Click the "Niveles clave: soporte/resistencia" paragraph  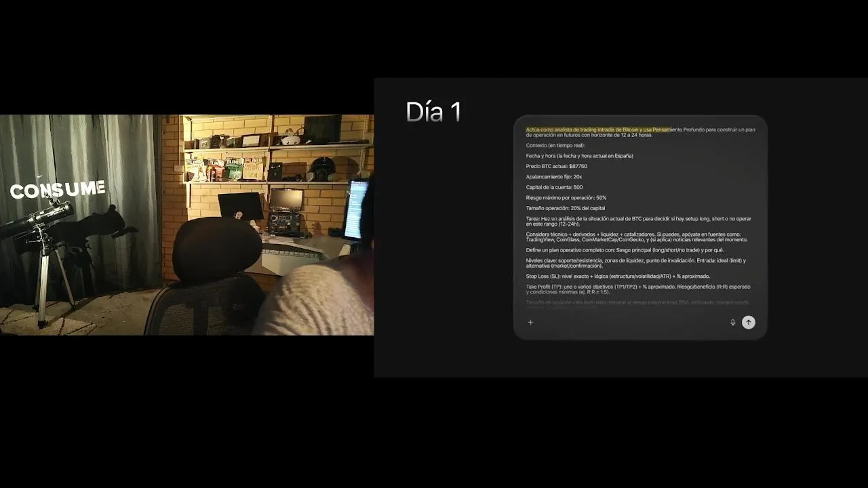(x=636, y=263)
